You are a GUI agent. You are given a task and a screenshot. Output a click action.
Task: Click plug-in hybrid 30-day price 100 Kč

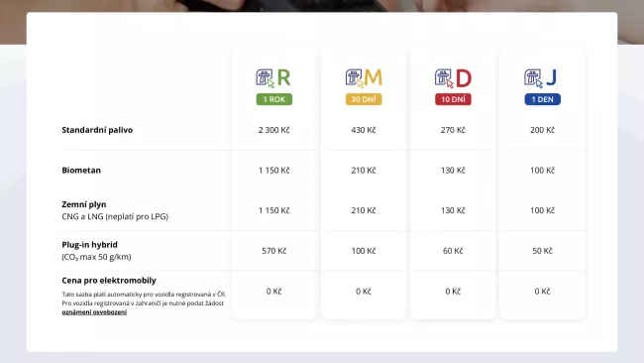[x=364, y=251]
